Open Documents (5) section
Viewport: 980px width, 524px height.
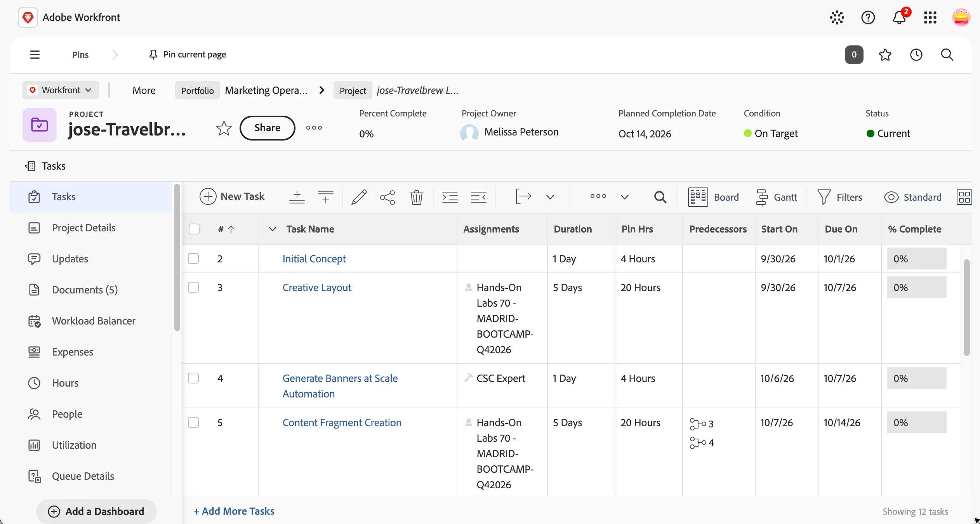pyautogui.click(x=85, y=290)
